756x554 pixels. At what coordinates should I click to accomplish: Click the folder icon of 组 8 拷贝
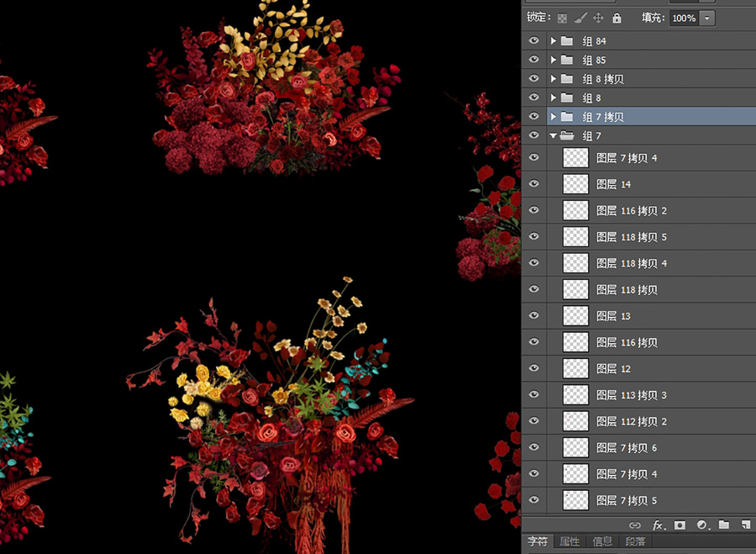(x=567, y=79)
